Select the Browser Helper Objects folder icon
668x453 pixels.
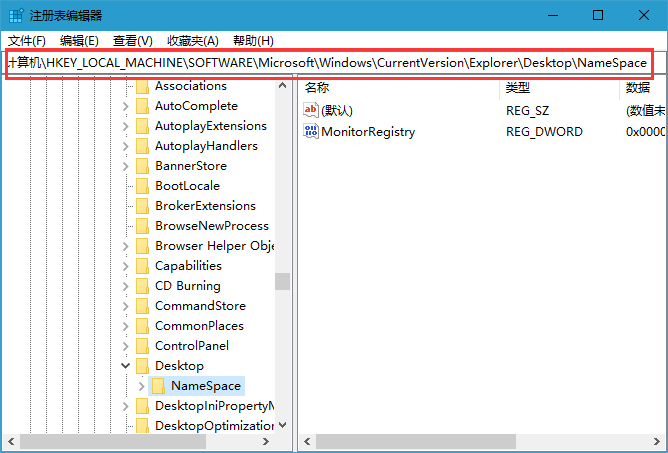point(142,246)
